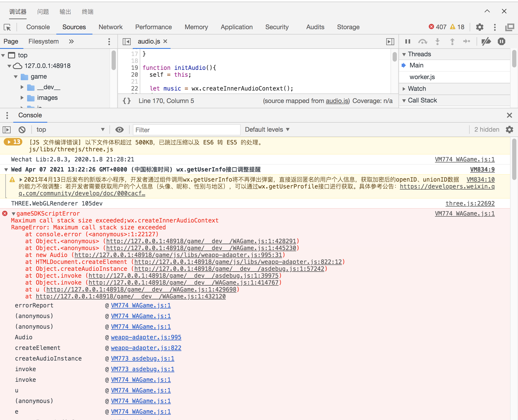Expand the images folder
The width and height of the screenshot is (518, 420).
(22, 98)
